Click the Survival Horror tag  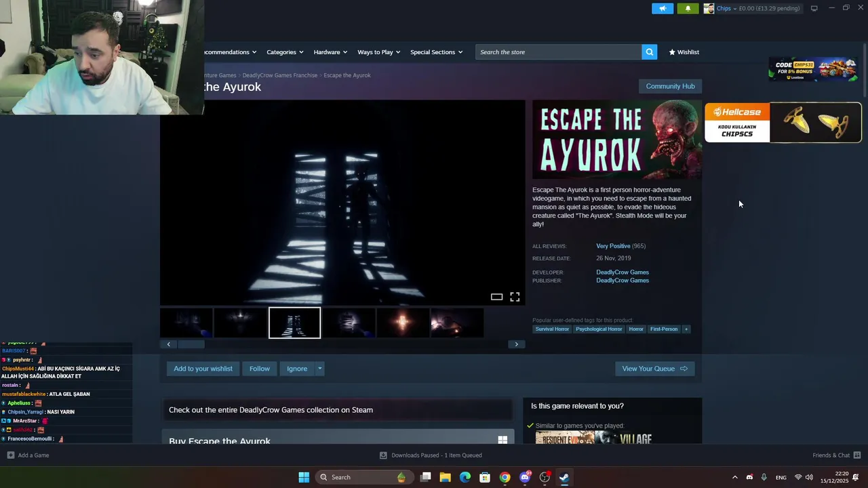[x=552, y=329]
